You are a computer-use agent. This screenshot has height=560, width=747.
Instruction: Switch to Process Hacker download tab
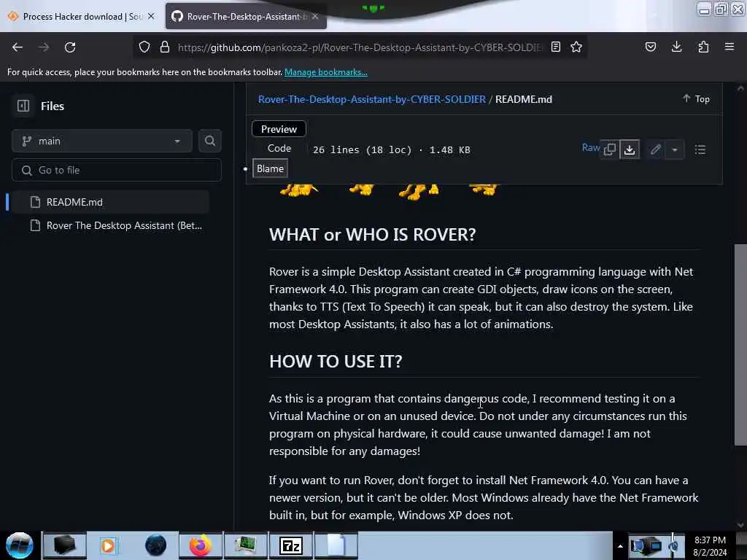click(82, 16)
